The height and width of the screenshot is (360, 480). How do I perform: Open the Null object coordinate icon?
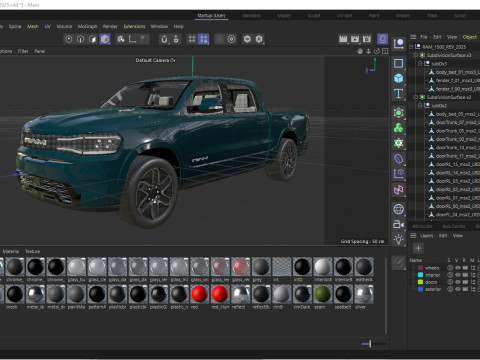coord(398,44)
